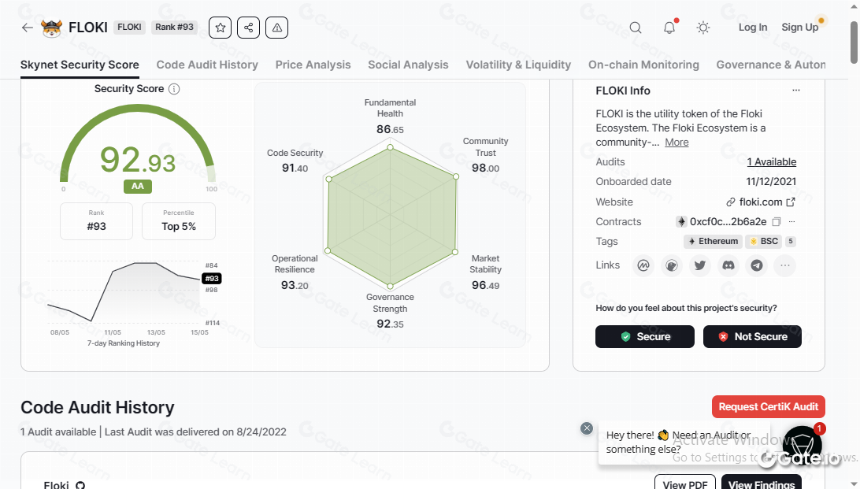Click Onboarded date 11/12/2021 value
The height and width of the screenshot is (489, 860).
(771, 181)
